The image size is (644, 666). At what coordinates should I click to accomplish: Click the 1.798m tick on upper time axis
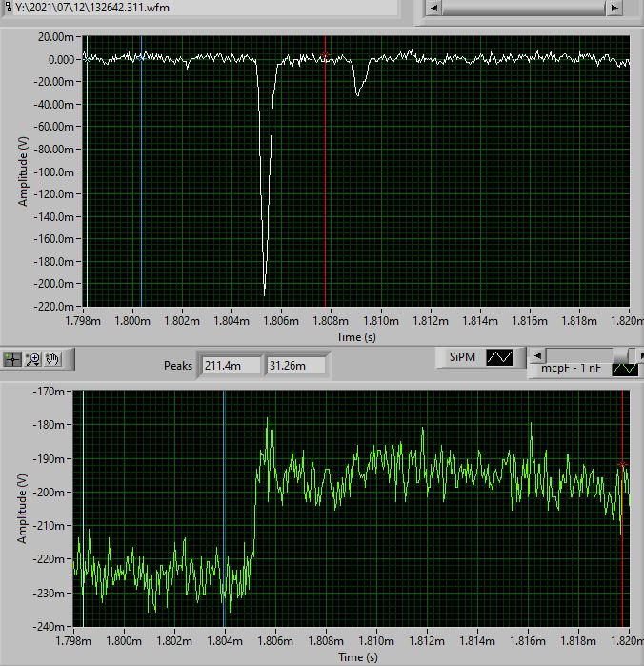[83, 321]
